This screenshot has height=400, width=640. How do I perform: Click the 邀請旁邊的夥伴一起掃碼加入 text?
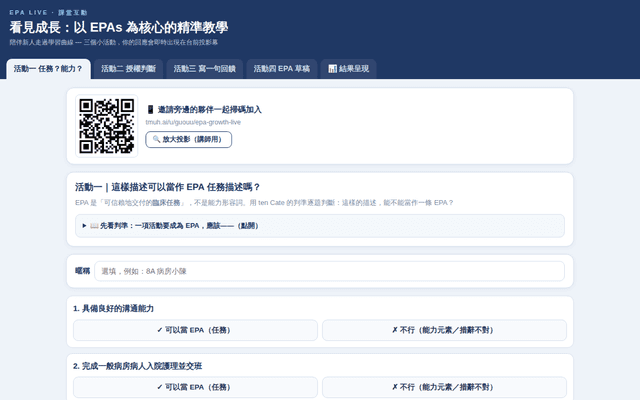(210, 109)
